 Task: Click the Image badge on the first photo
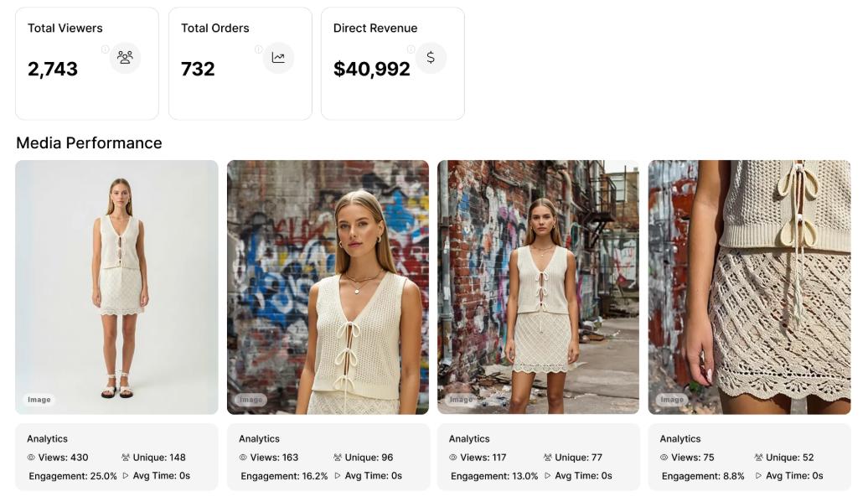38,400
